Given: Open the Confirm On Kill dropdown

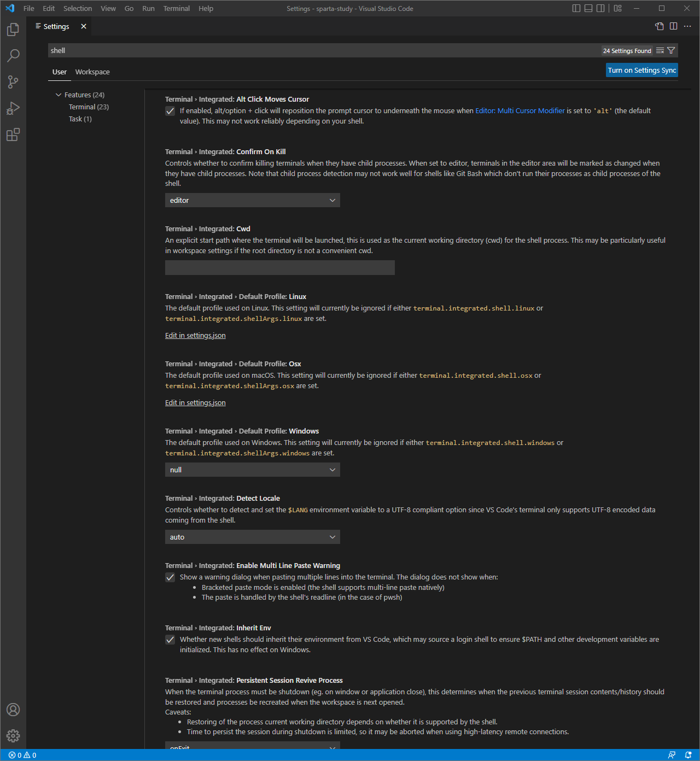Looking at the screenshot, I should 253,200.
